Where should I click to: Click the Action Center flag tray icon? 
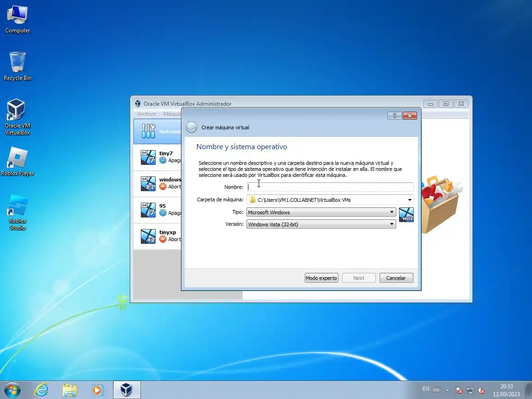pos(459,390)
